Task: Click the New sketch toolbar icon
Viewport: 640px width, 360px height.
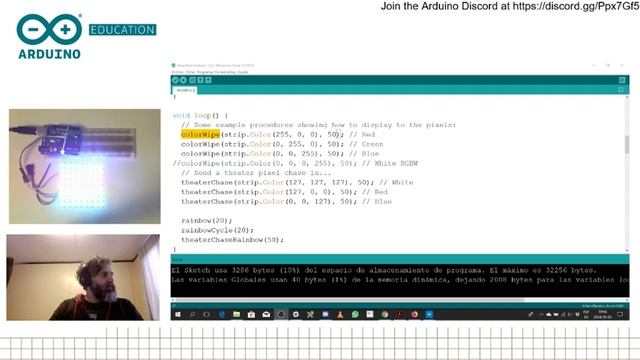Action: click(x=193, y=80)
